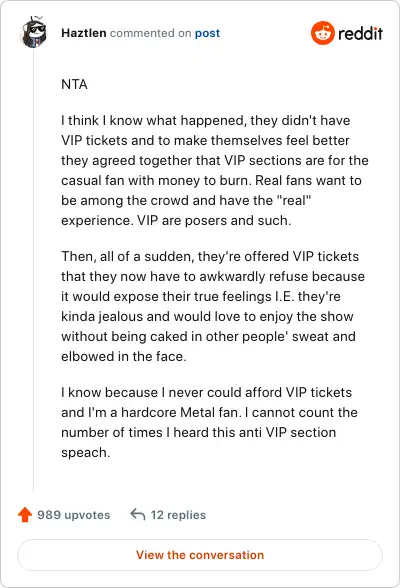
Task: Click paragraph starting 'I think I know'
Action: point(215,170)
